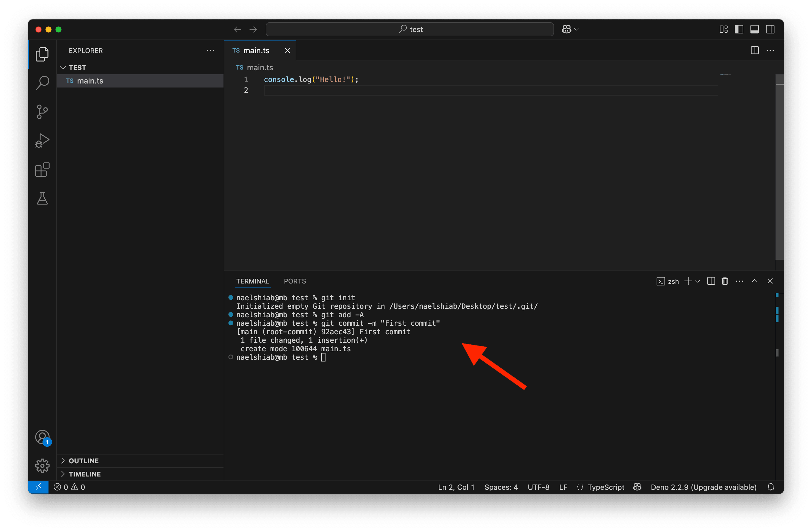The width and height of the screenshot is (812, 531).
Task: Change encoding via UTF-8
Action: click(x=538, y=487)
